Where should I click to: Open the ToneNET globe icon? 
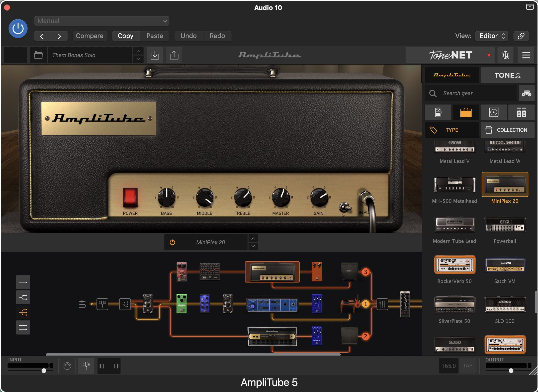pyautogui.click(x=505, y=55)
